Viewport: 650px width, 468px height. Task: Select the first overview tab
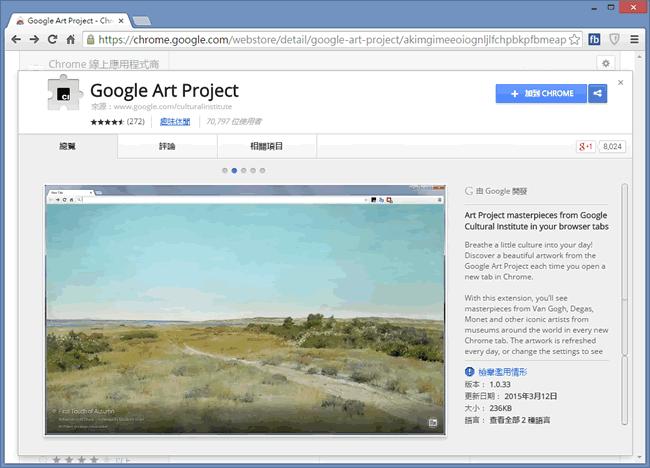click(x=68, y=146)
